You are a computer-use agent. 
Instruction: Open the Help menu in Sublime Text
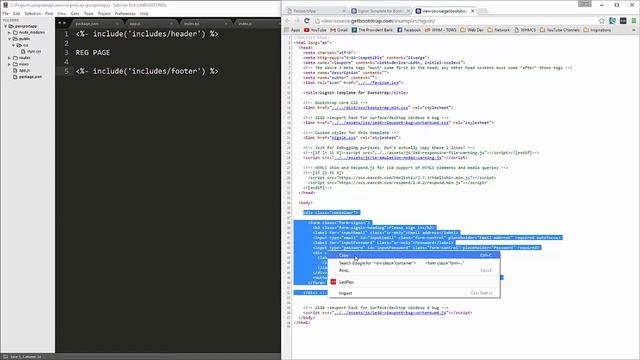pyautogui.click(x=144, y=13)
